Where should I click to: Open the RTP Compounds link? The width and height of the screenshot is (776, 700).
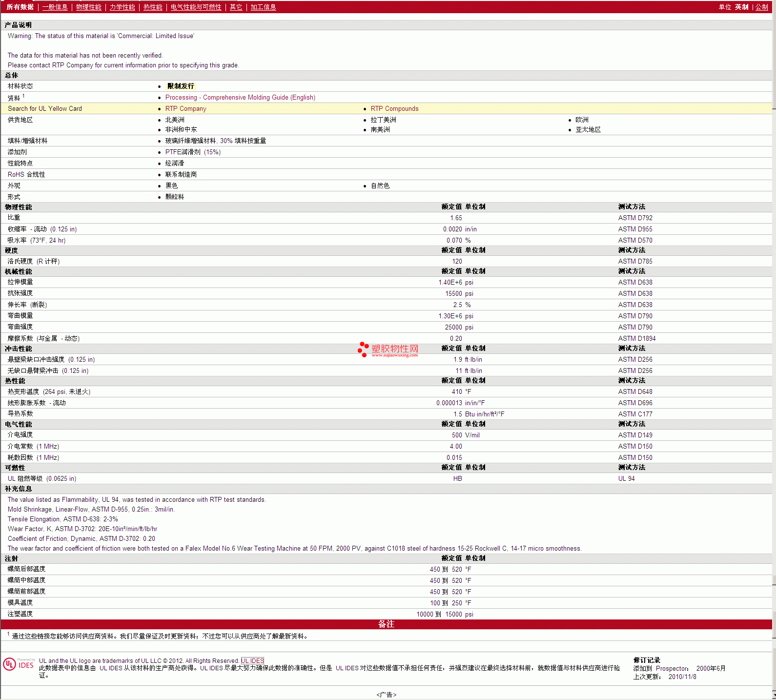394,109
